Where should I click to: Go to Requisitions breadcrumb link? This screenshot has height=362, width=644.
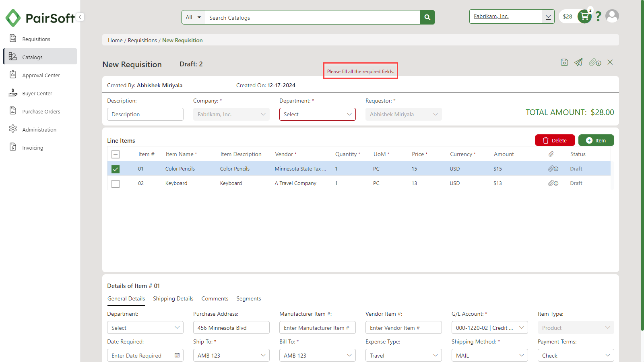(x=142, y=40)
